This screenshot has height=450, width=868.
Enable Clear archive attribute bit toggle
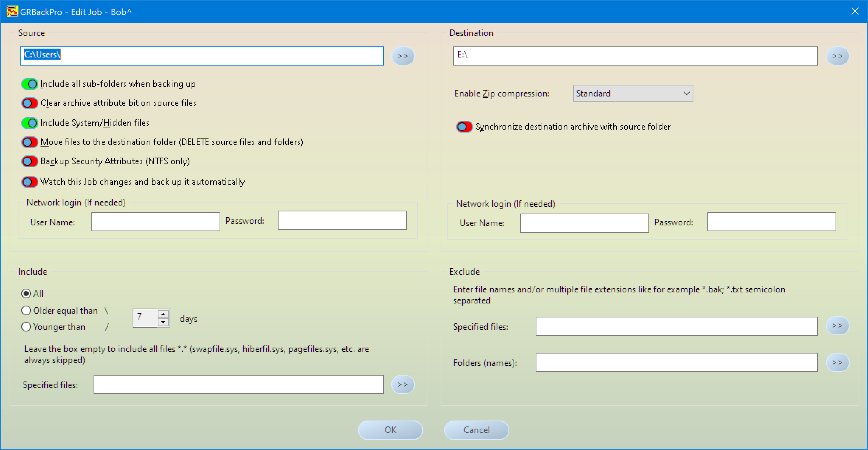coord(30,103)
